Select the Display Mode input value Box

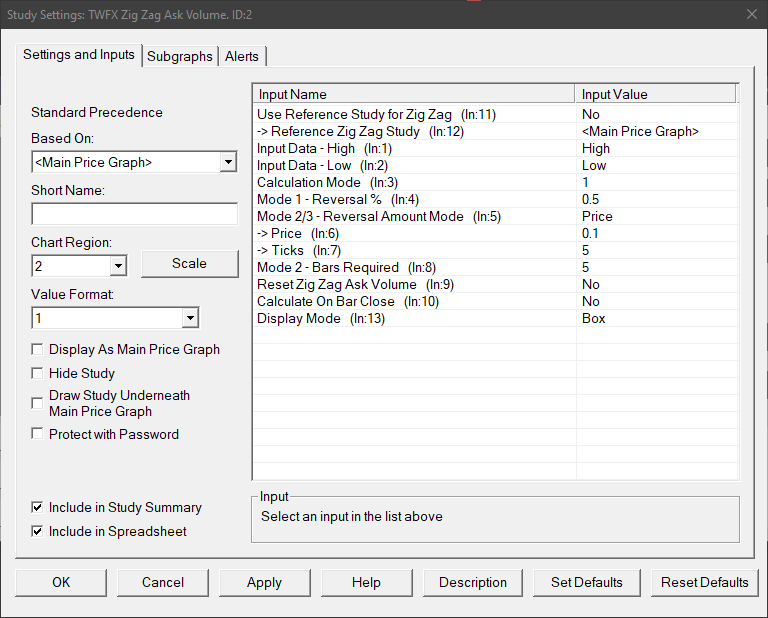point(594,318)
